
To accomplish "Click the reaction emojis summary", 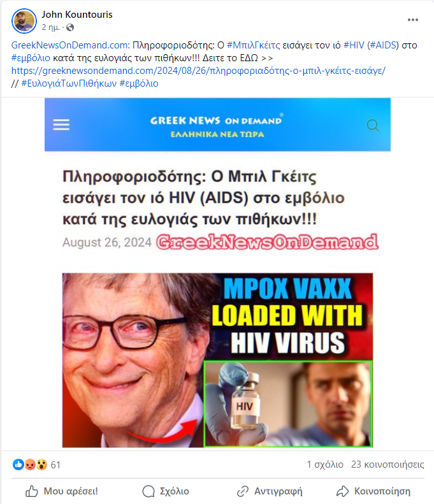I will pyautogui.click(x=30, y=464).
